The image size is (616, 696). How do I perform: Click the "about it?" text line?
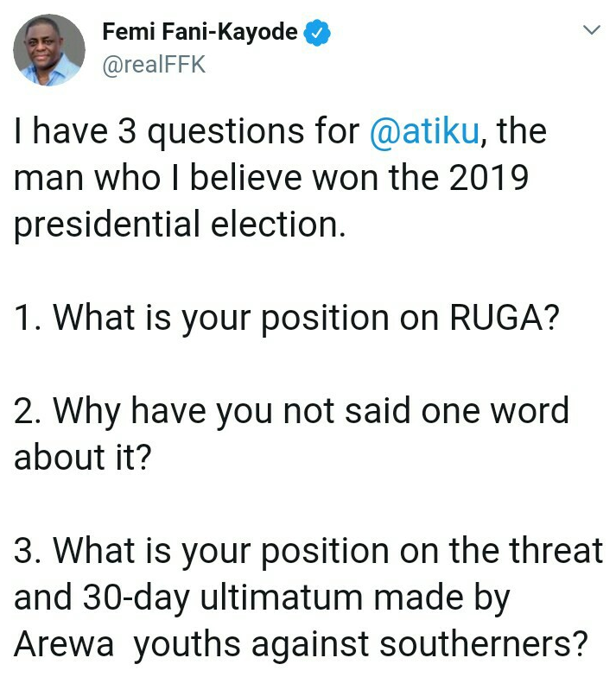point(82,458)
